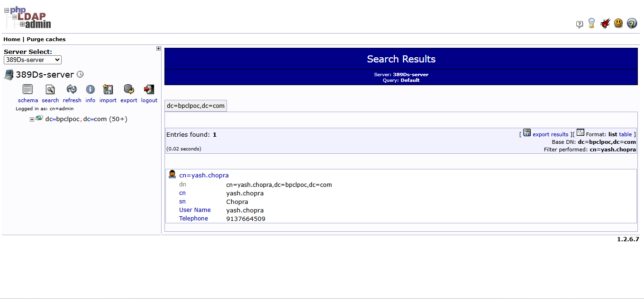Click the phone number 9137664509

coord(245,219)
